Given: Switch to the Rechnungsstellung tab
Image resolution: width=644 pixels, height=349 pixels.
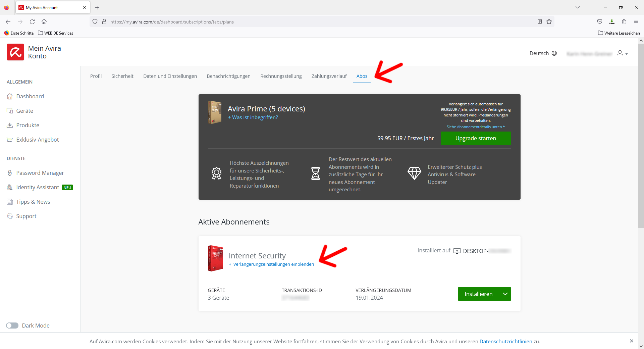Looking at the screenshot, I should (x=281, y=76).
